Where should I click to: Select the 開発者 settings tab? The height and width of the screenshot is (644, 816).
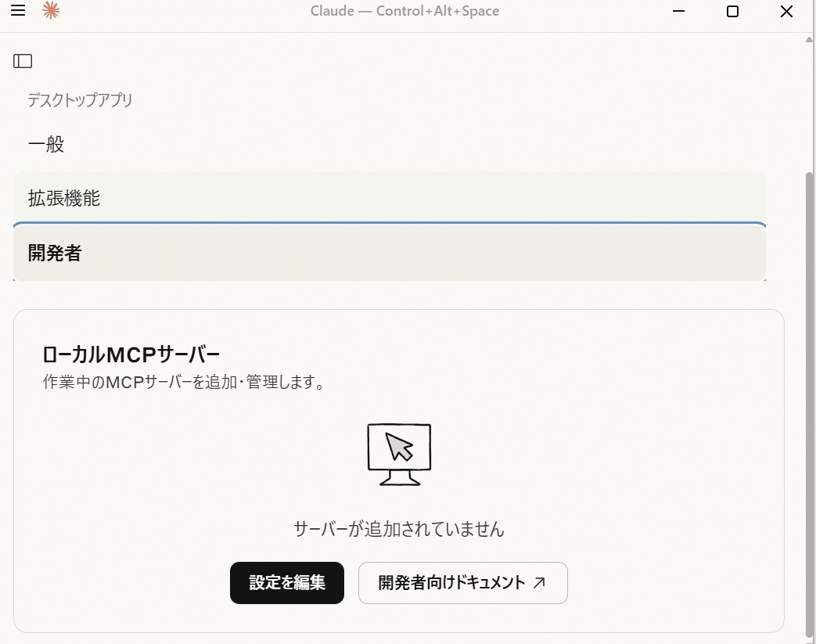[390, 253]
